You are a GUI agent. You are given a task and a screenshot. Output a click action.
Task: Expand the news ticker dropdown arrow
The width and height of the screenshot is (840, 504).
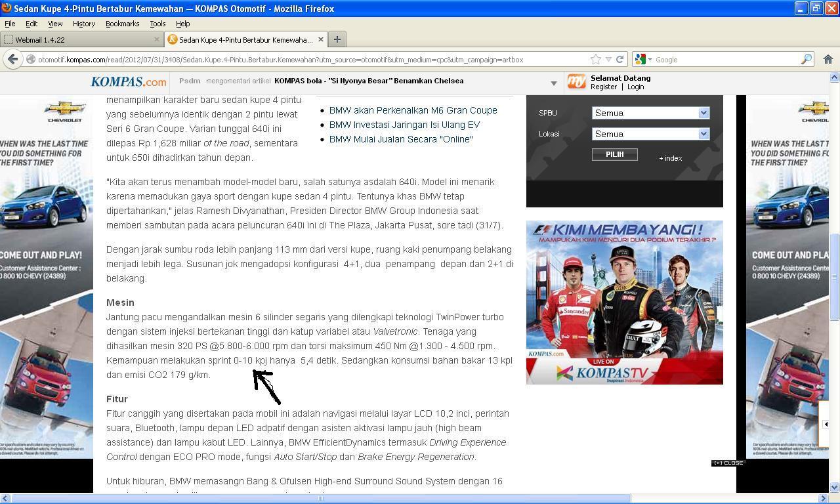click(554, 83)
